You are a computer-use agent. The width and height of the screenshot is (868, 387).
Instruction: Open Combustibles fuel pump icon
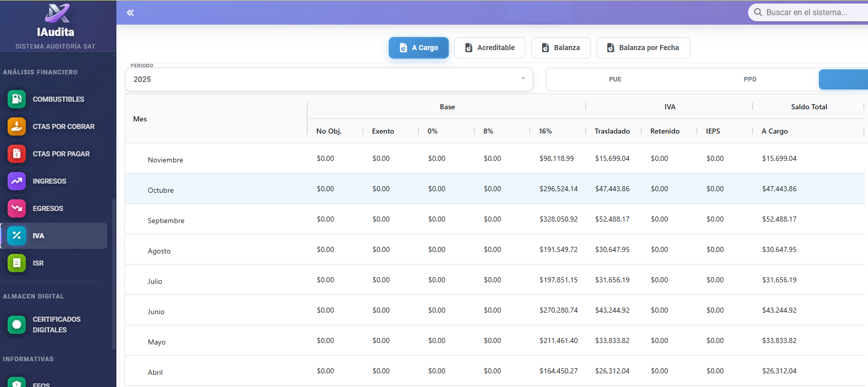17,99
